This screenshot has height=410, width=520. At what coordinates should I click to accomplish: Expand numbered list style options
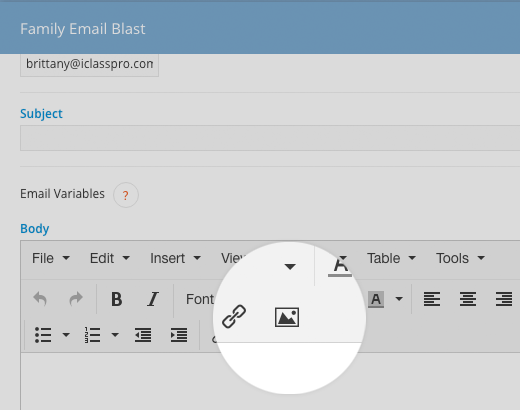115,335
